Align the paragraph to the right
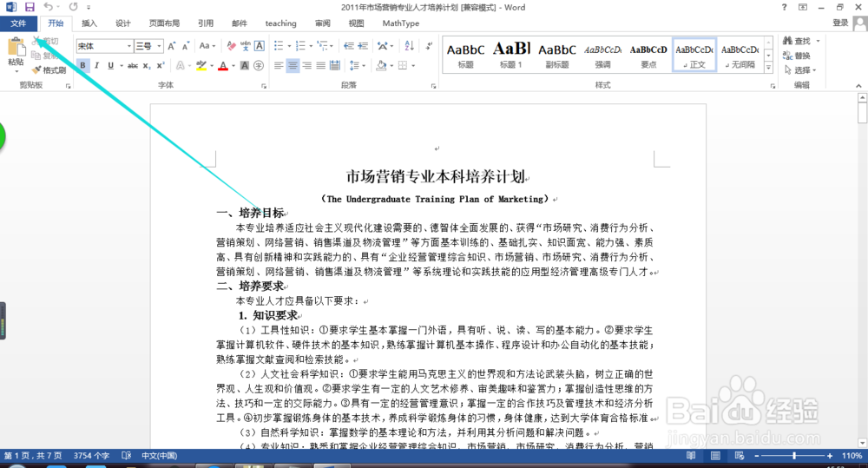 pos(306,65)
